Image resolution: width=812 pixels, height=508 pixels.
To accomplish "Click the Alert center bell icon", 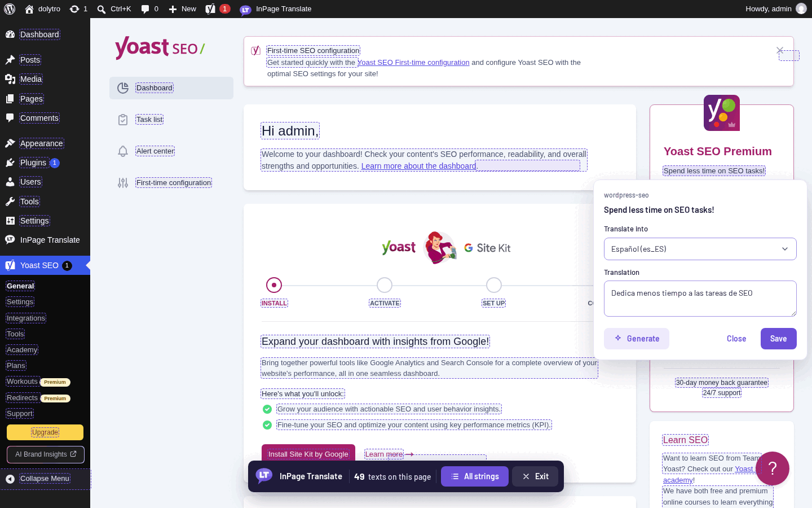I will point(123,151).
